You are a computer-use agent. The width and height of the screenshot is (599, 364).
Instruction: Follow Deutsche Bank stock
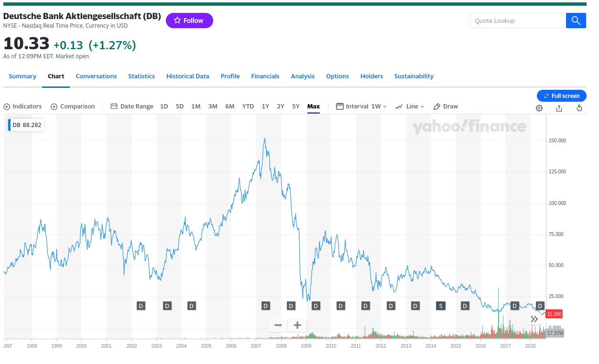point(189,21)
